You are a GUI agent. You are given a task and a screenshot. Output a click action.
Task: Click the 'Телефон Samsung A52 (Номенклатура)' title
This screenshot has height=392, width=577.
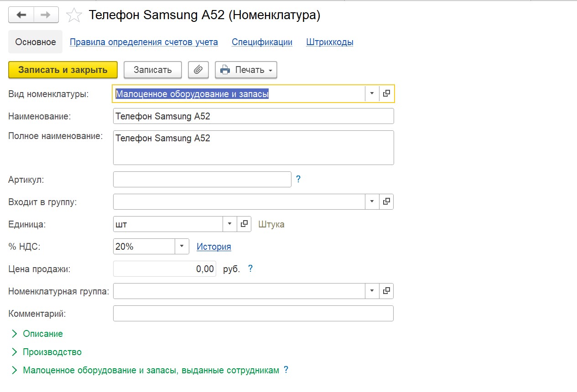204,15
